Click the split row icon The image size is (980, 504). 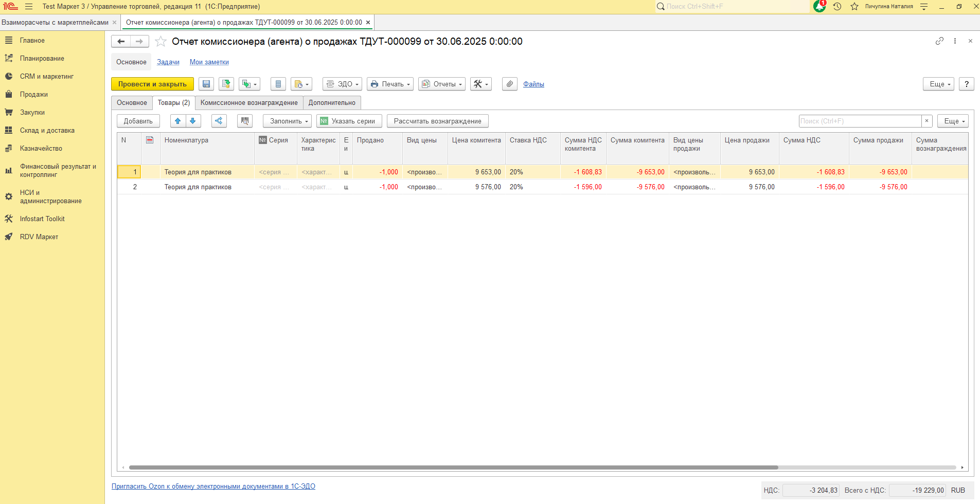pos(219,121)
